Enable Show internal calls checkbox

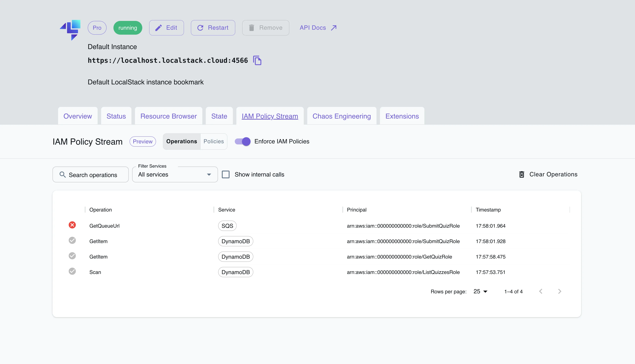click(226, 174)
